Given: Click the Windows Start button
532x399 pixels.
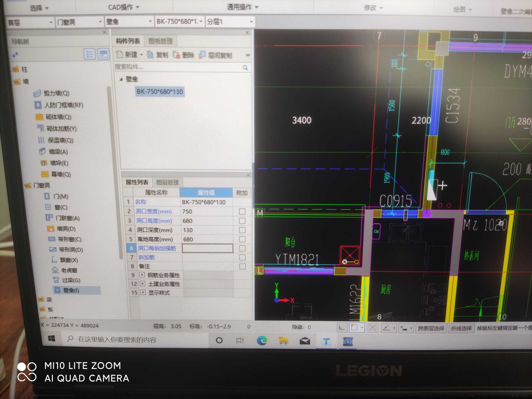Looking at the screenshot, I should [x=52, y=339].
